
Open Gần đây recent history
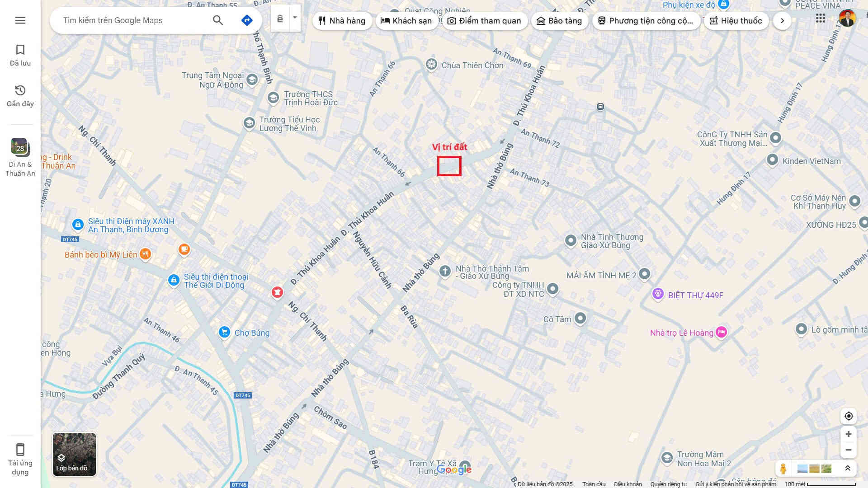(x=20, y=96)
